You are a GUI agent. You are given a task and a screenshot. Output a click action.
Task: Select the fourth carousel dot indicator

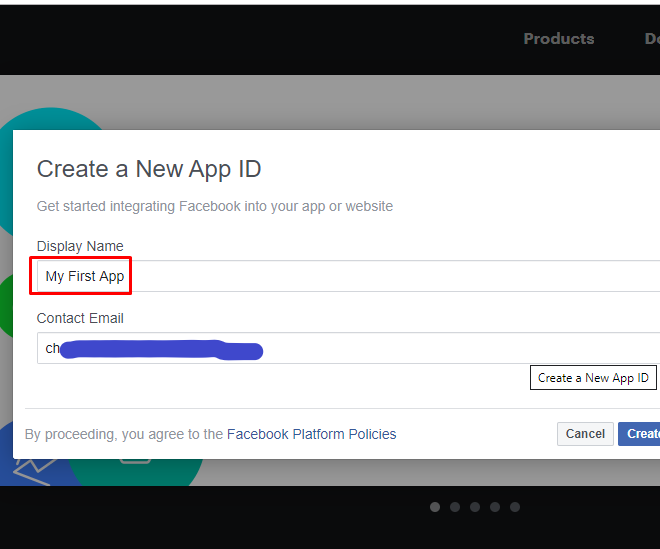tap(495, 507)
